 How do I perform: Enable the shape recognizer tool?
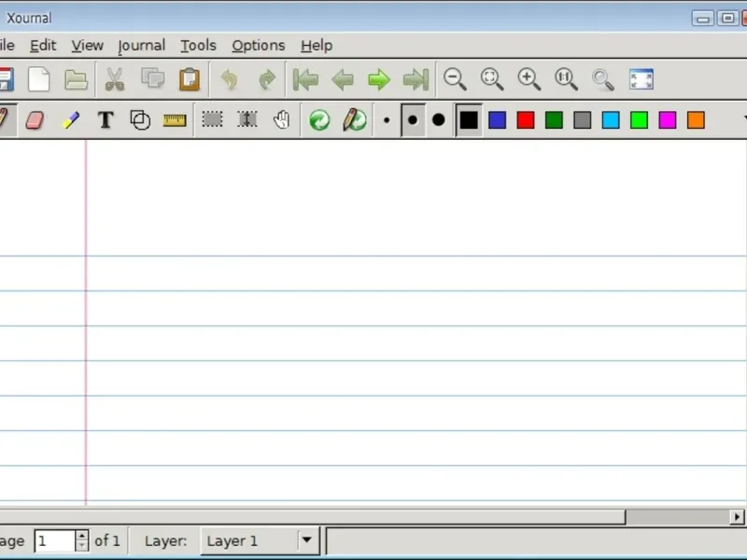tap(140, 120)
